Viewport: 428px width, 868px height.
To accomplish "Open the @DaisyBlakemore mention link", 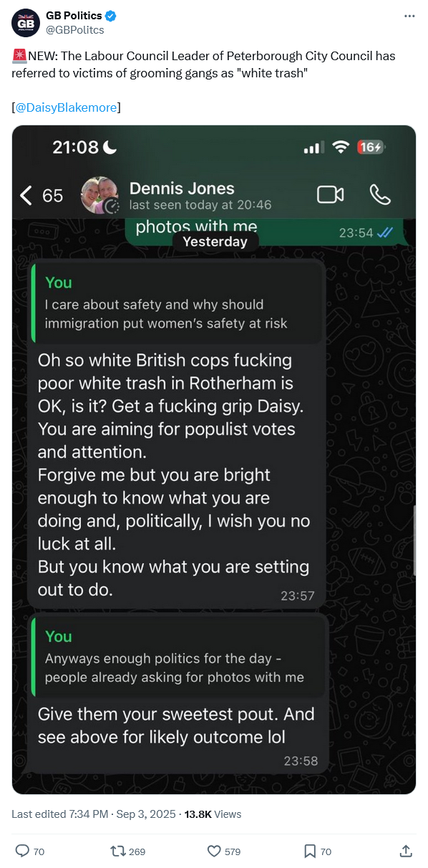I will [66, 107].
